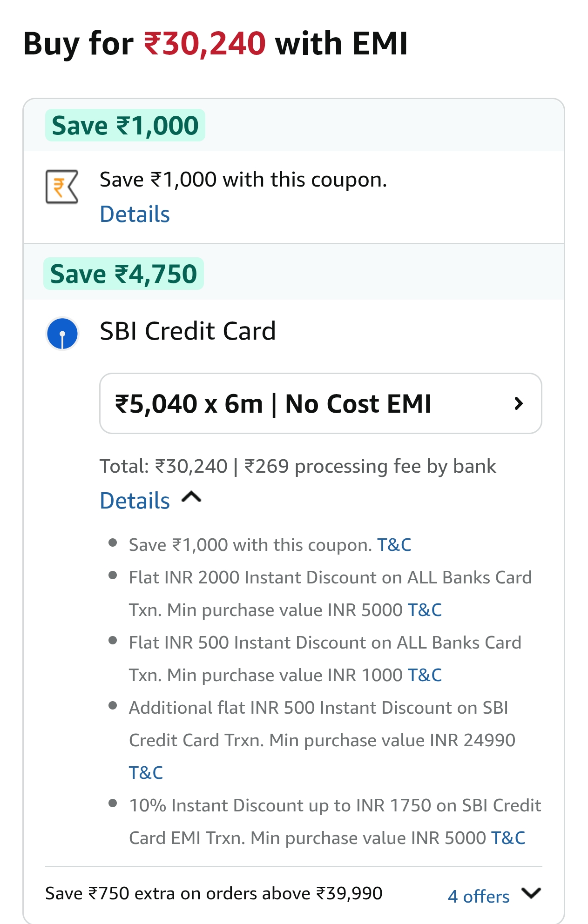Screen dimensions: 588x924
Task: Click the Save ₹1,000 green badge
Action: (125, 126)
